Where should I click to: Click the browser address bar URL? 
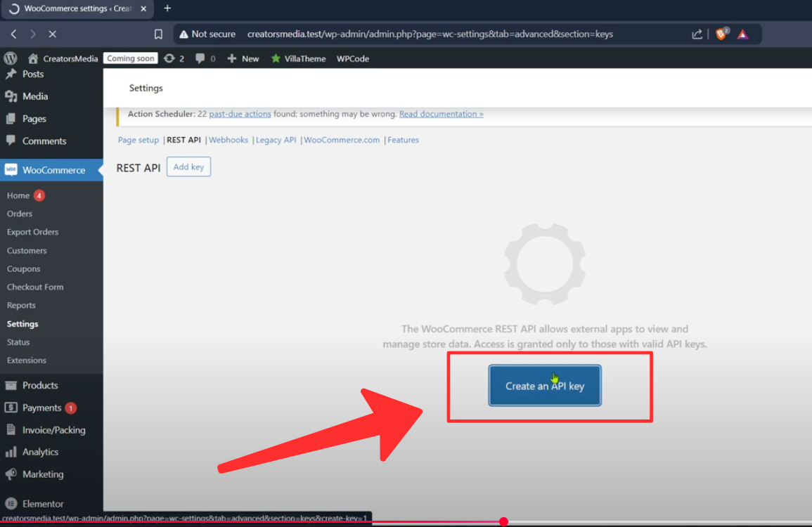point(430,34)
